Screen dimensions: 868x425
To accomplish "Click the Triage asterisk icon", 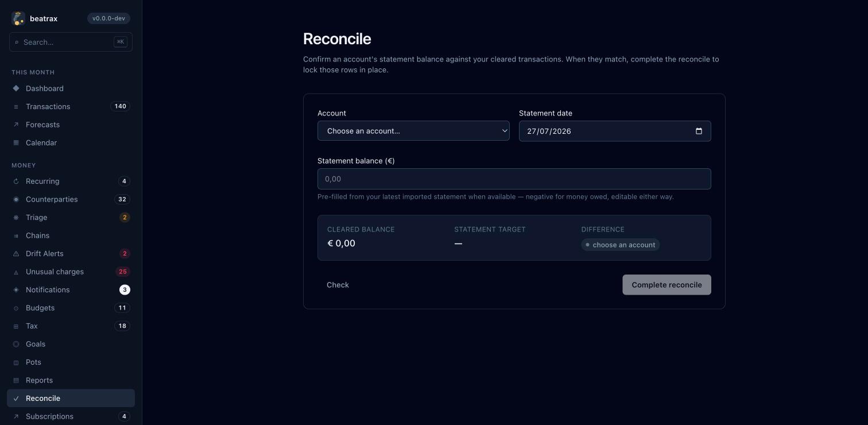I will [x=16, y=218].
